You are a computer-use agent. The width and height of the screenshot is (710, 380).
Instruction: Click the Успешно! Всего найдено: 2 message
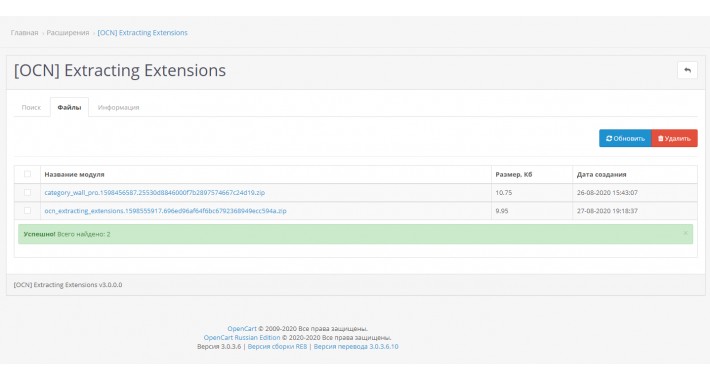[67, 234]
